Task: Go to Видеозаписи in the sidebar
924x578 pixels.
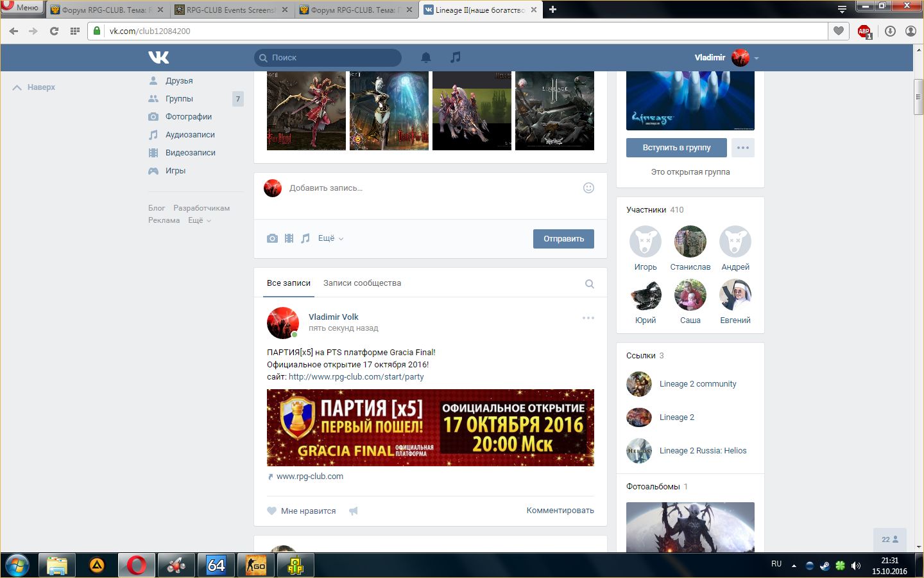Action: pyautogui.click(x=191, y=153)
